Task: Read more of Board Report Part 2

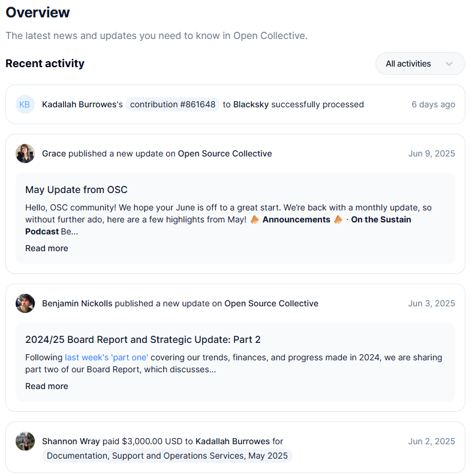Action: click(x=47, y=386)
